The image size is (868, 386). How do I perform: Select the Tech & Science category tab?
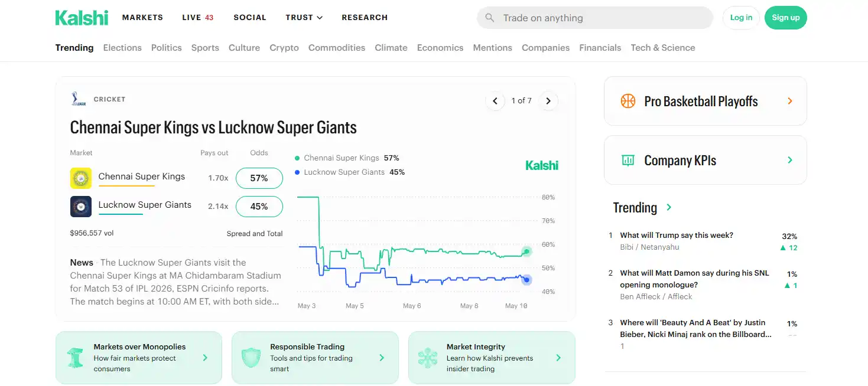tap(663, 48)
